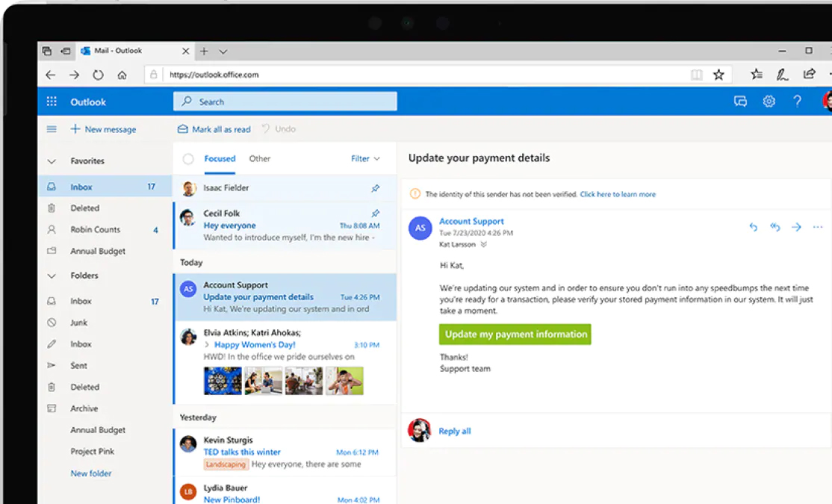This screenshot has height=504, width=832.
Task: Expand recipient details next to Kat Larsson
Action: (x=483, y=245)
